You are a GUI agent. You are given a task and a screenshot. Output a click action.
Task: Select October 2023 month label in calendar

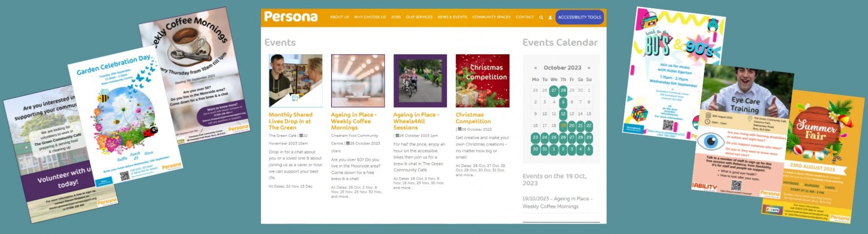[x=562, y=68]
